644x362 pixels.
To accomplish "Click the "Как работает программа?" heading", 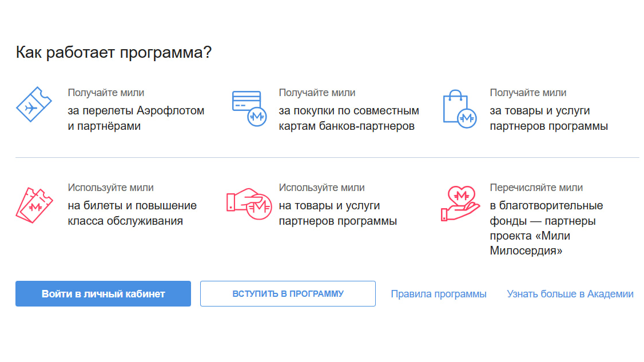I will click(x=114, y=53).
